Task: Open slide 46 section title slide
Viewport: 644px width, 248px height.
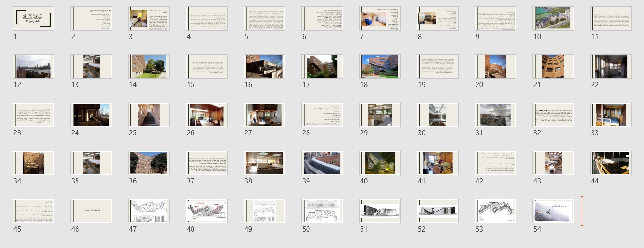Action: [x=91, y=211]
